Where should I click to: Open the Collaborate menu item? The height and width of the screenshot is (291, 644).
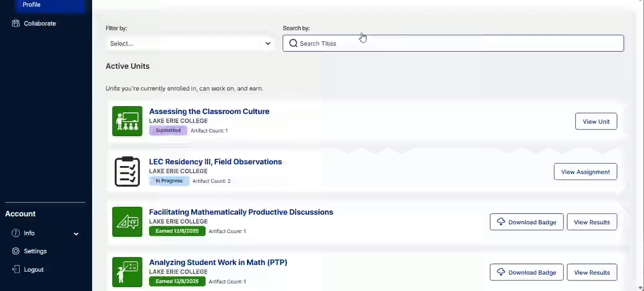click(x=40, y=23)
